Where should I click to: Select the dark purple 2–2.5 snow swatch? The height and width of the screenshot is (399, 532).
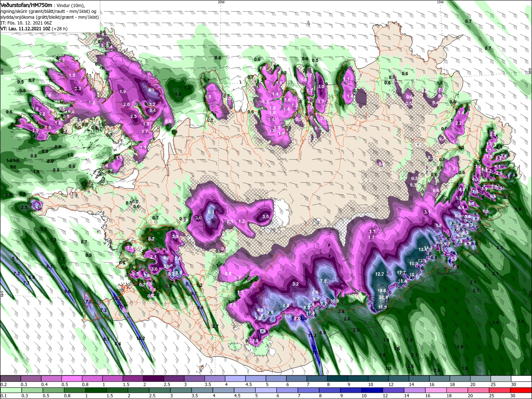[x=153, y=378]
